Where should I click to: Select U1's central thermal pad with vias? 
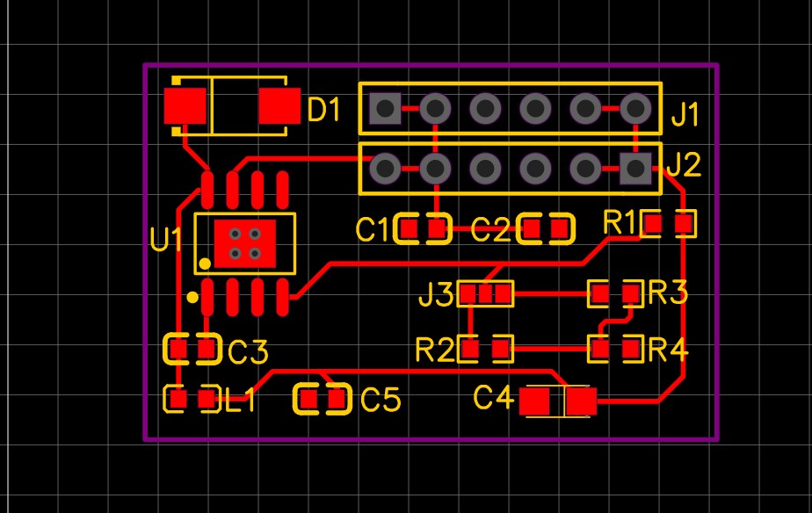coord(245,244)
